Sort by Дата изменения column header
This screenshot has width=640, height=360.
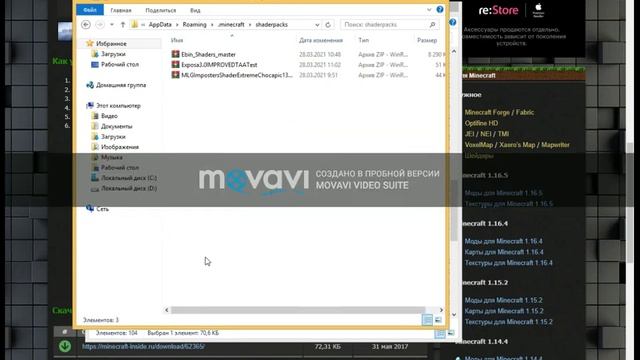pos(321,40)
